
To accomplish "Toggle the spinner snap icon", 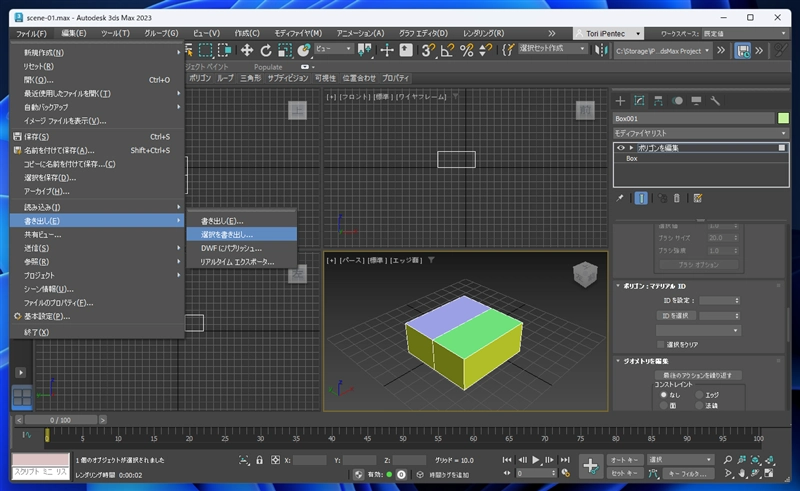I will 485,50.
